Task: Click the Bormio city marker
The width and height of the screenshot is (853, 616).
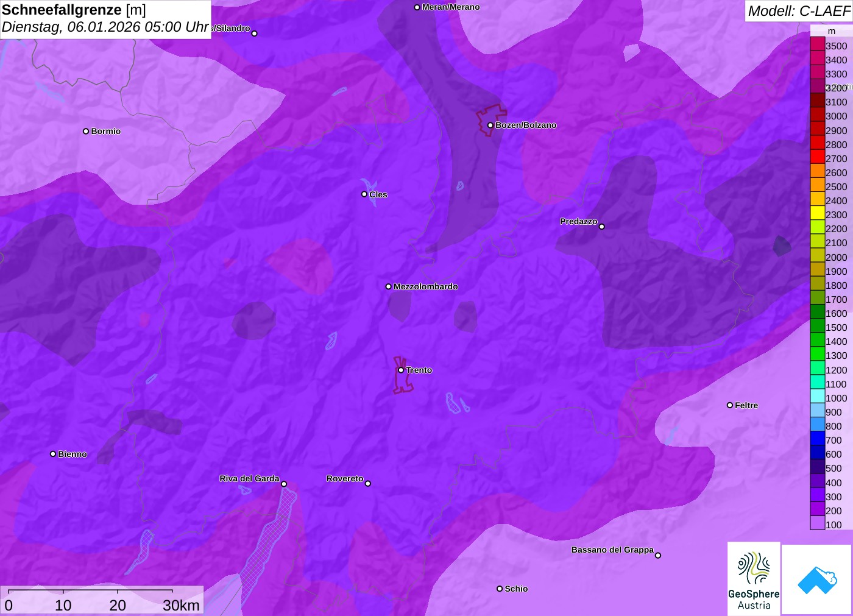Action: tap(86, 131)
